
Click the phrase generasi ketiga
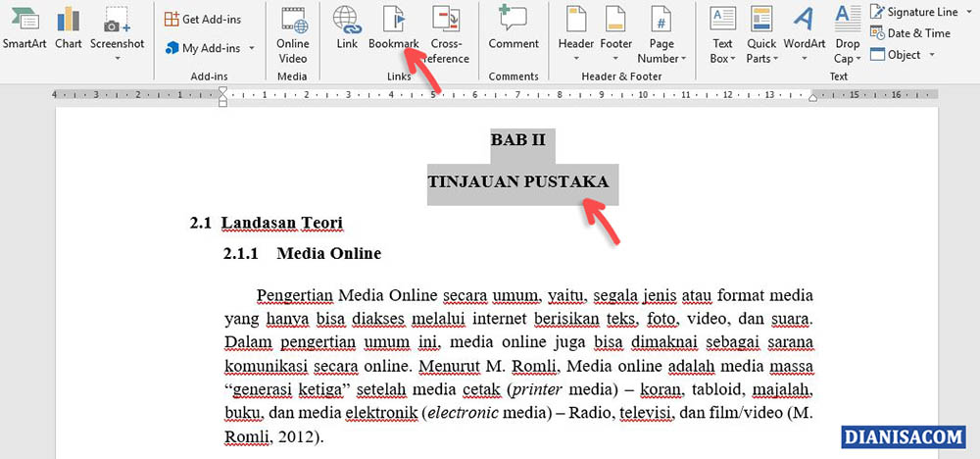pos(287,389)
